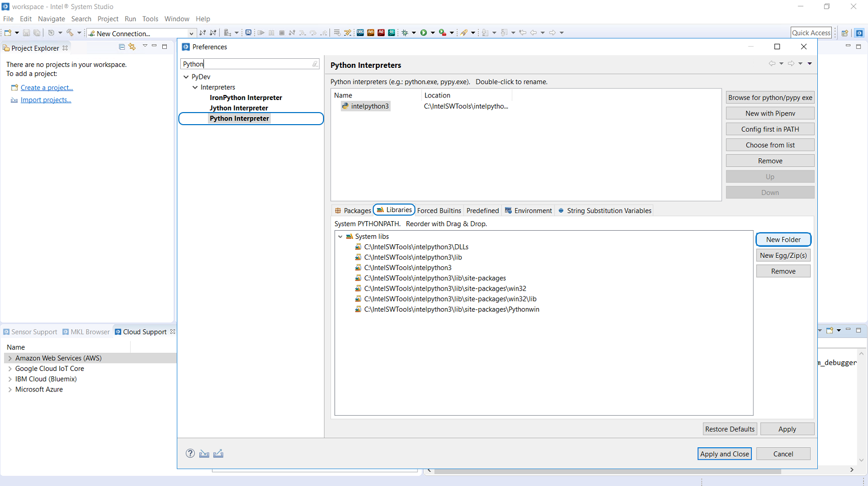Click the back arrow in Preferences header
The height and width of the screenshot is (486, 868).
tap(772, 63)
